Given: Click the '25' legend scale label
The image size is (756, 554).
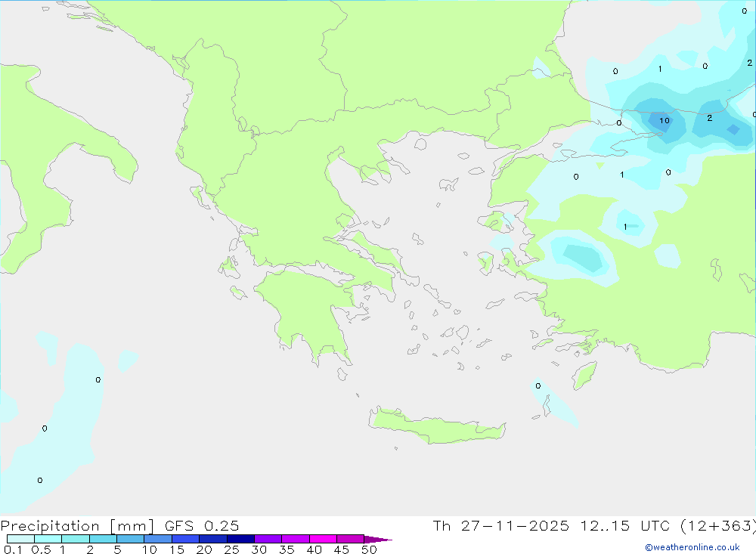Looking at the screenshot, I should pos(232,549).
